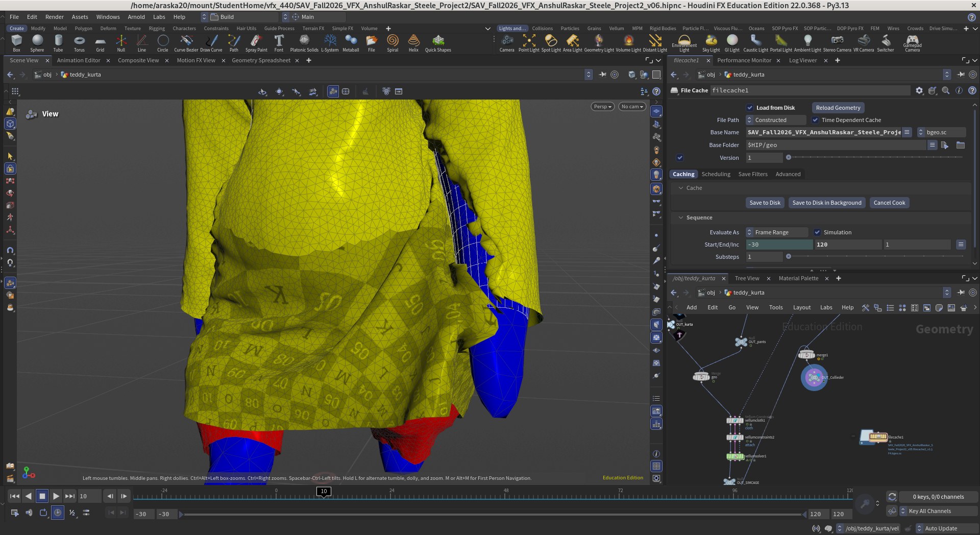The height and width of the screenshot is (535, 980).
Task: Click the Base Folder input field
Action: pyautogui.click(x=836, y=145)
